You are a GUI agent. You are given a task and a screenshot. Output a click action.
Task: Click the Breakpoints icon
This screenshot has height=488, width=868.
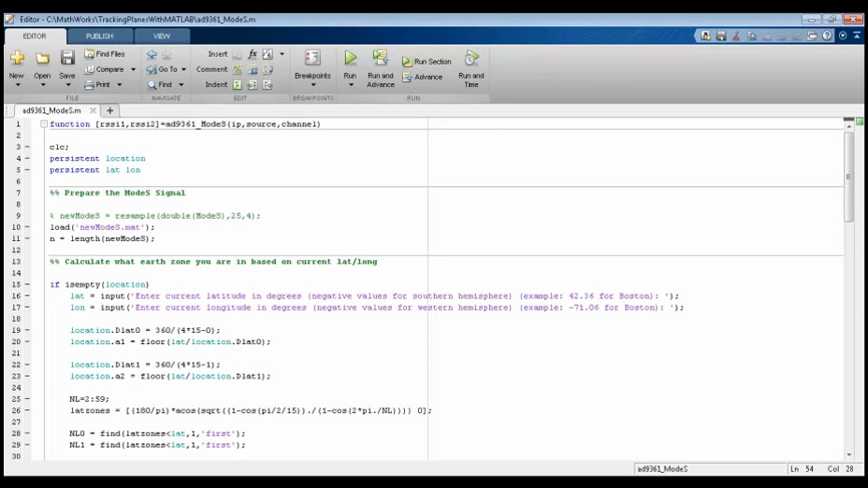coord(312,58)
